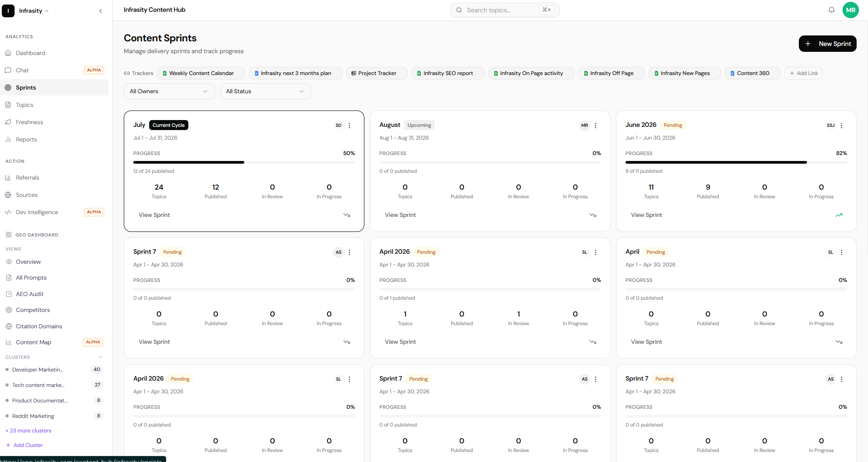Open the All Owners filter dropdown
The width and height of the screenshot is (868, 462).
pyautogui.click(x=169, y=91)
